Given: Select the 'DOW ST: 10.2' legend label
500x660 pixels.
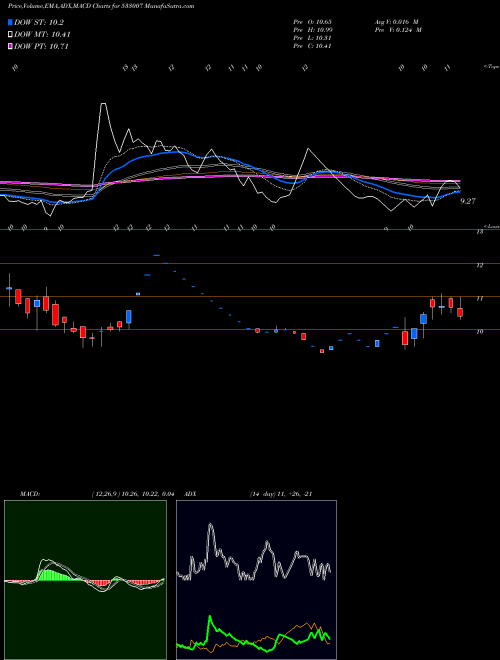Looking at the screenshot, I should click(39, 23).
